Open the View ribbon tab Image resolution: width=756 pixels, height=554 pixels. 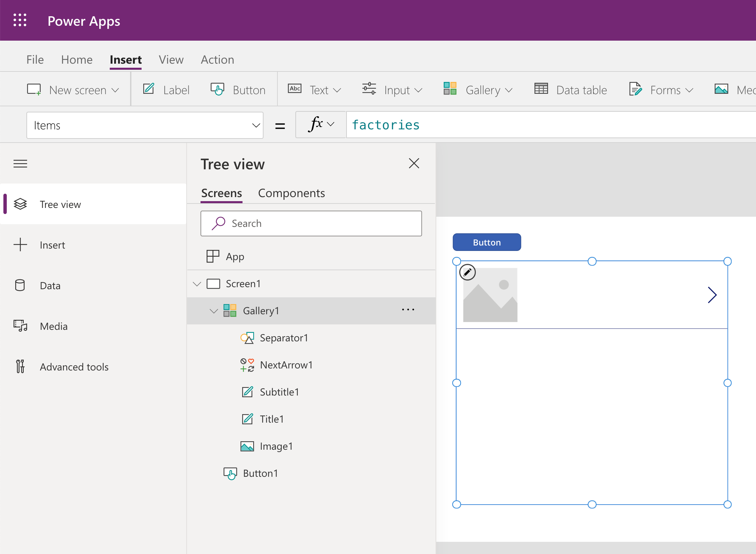coord(171,60)
